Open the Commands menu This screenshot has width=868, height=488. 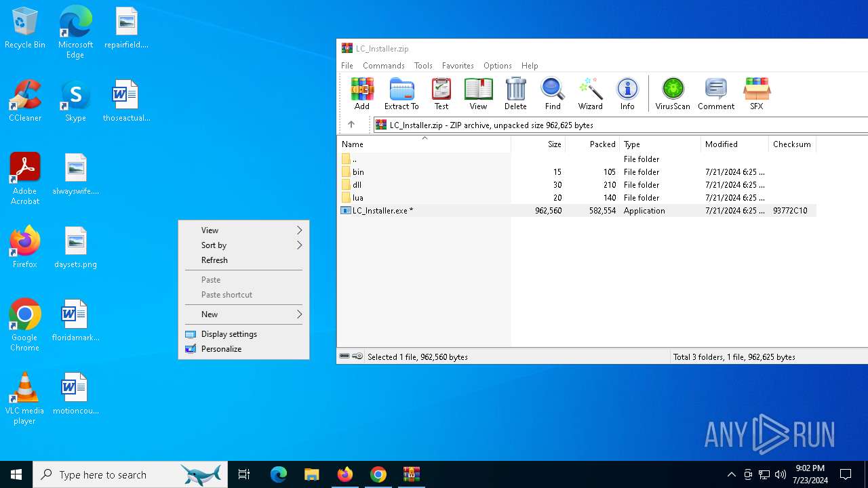click(x=384, y=66)
